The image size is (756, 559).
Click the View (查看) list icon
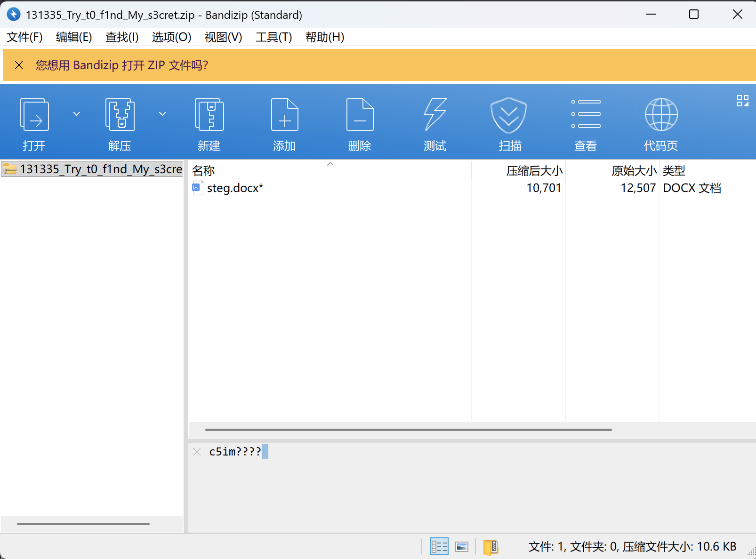pos(586,114)
